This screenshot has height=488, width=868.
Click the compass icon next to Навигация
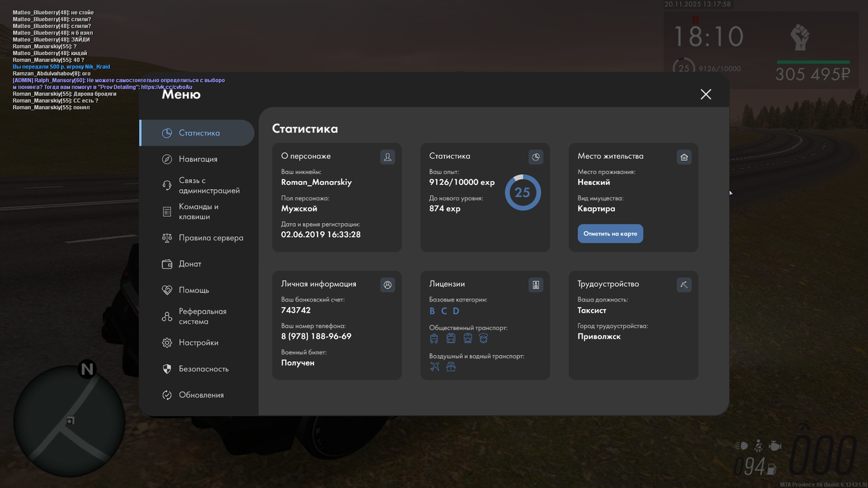coord(167,159)
